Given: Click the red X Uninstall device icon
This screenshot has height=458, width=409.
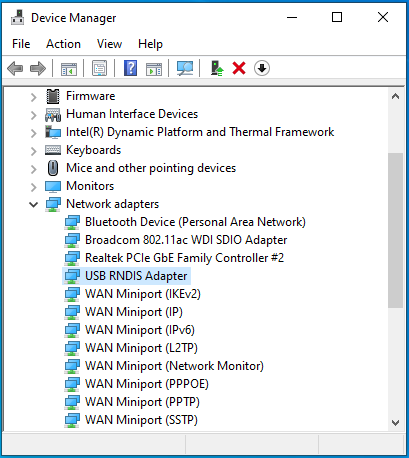Looking at the screenshot, I should pyautogui.click(x=239, y=68).
